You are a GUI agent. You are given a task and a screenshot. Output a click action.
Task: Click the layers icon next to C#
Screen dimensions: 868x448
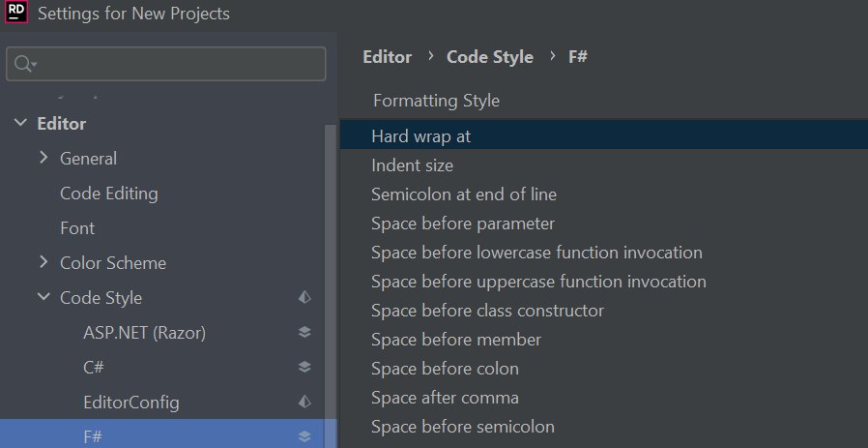click(x=304, y=367)
